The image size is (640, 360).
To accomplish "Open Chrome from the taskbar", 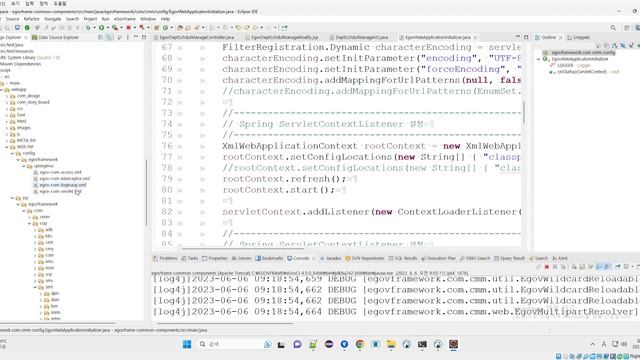I will click(x=360, y=344).
